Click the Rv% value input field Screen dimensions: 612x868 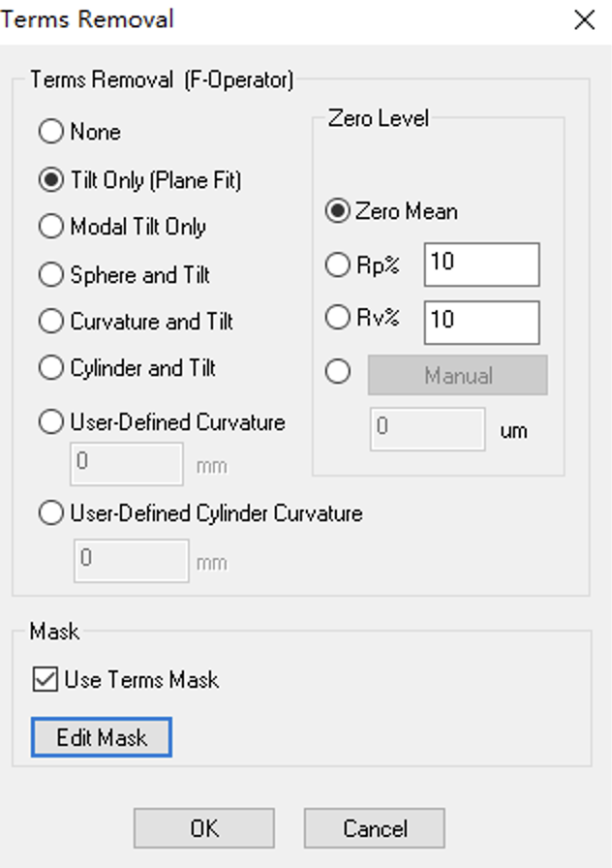pos(481,322)
